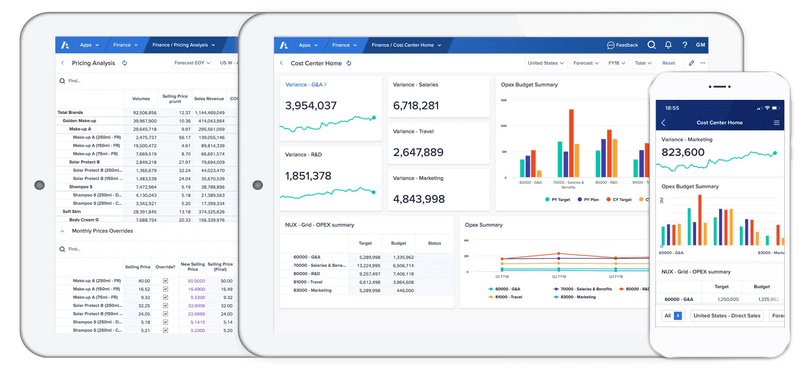Screen dimensions: 806x379
Task: Toggle Override checkbox in 24.05 Solar Protect row
Action: (165, 314)
